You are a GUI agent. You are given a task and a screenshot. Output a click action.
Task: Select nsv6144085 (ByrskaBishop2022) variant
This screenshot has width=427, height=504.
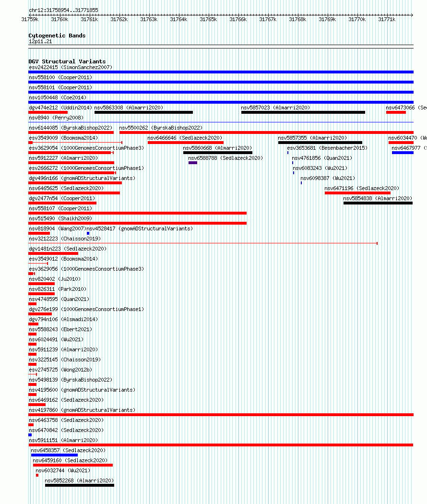[71, 128]
